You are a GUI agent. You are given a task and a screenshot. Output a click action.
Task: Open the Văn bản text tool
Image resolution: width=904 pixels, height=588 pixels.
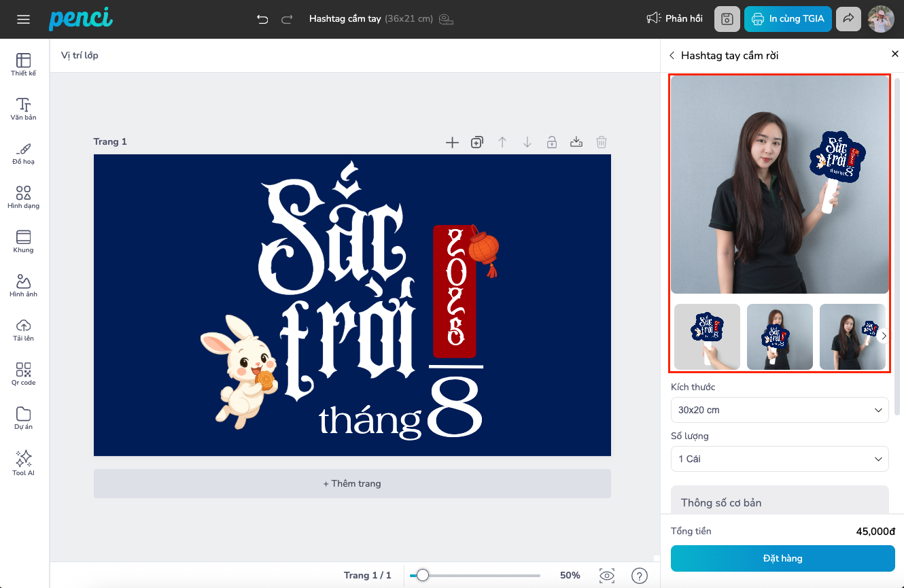24,108
